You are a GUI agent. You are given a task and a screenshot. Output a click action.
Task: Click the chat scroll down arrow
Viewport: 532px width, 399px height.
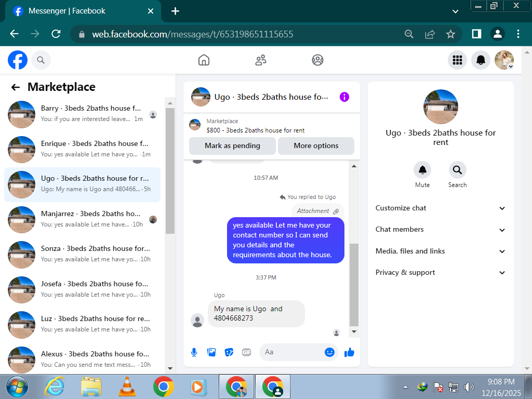click(x=354, y=331)
